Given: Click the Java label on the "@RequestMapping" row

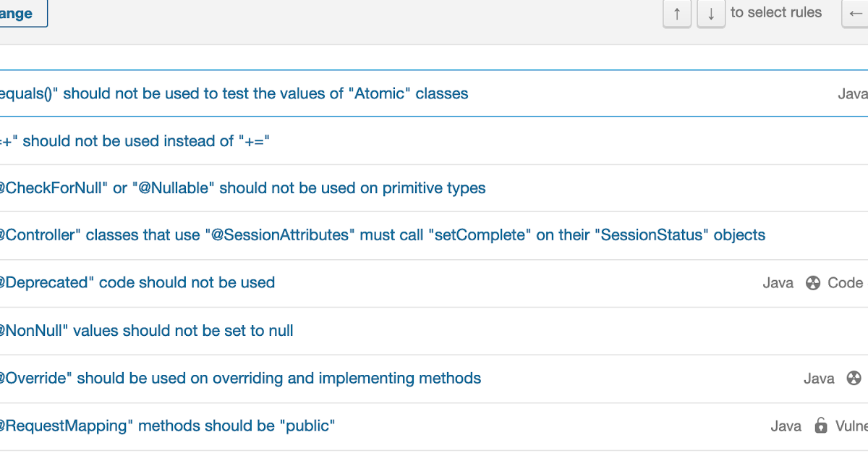Looking at the screenshot, I should [786, 426].
